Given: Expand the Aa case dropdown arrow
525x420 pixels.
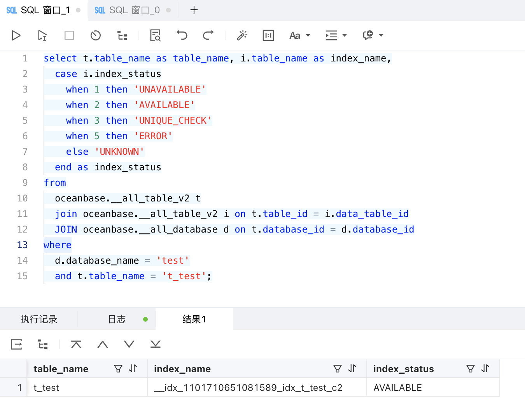Looking at the screenshot, I should coord(308,35).
